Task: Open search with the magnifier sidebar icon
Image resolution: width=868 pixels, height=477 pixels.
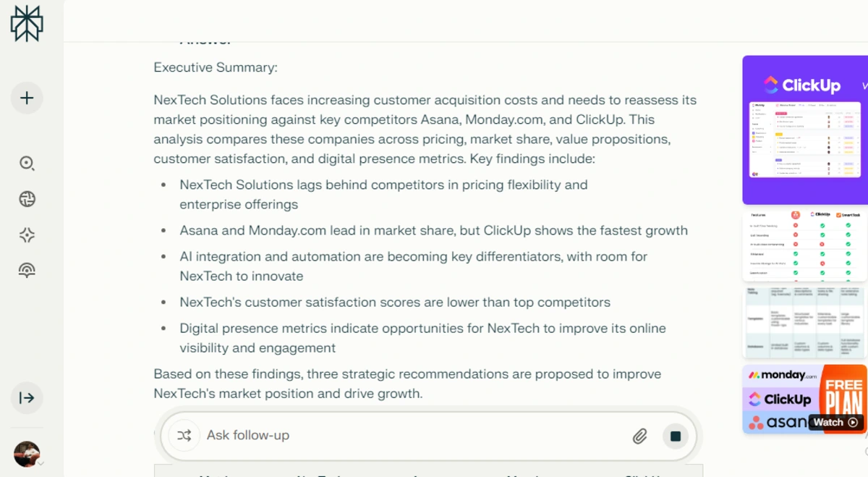Action: click(x=27, y=164)
